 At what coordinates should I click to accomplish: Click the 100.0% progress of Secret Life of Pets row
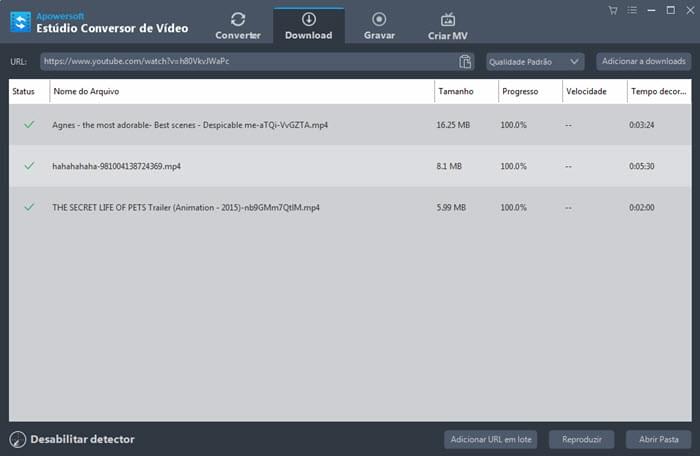tap(513, 208)
